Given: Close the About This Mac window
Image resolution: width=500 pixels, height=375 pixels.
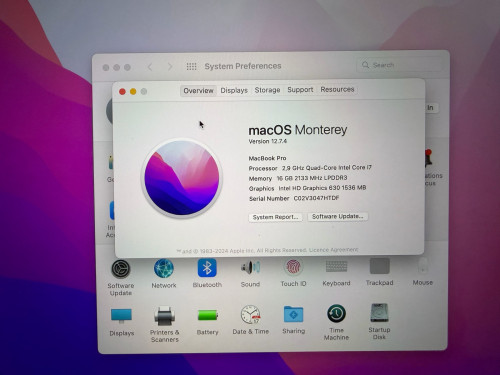Looking at the screenshot, I should coord(122,92).
